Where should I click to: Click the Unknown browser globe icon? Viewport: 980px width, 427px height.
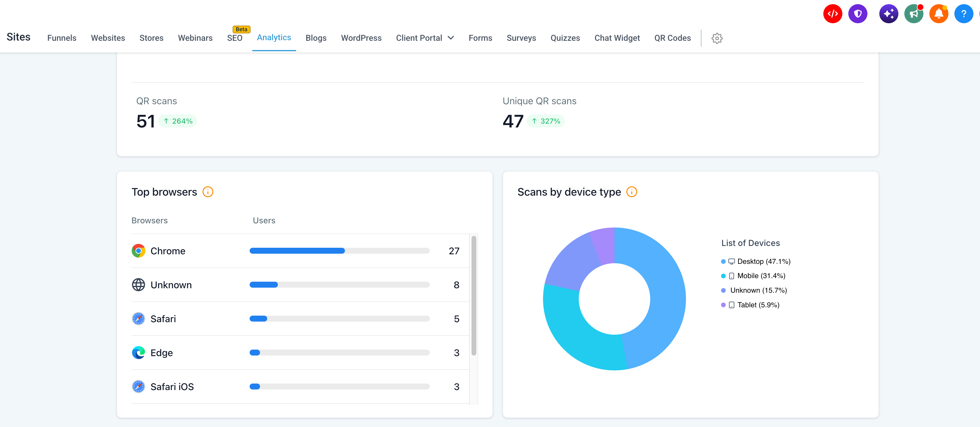tap(139, 285)
